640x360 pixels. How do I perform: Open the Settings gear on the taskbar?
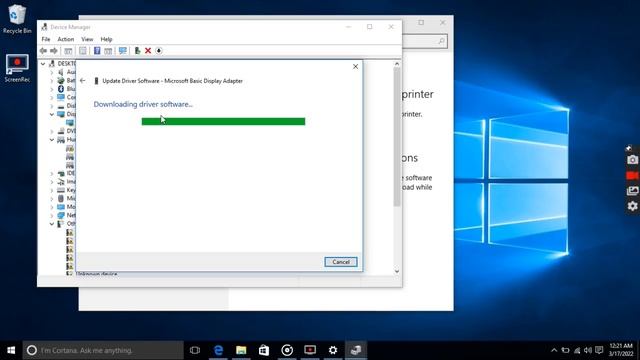pos(333,350)
